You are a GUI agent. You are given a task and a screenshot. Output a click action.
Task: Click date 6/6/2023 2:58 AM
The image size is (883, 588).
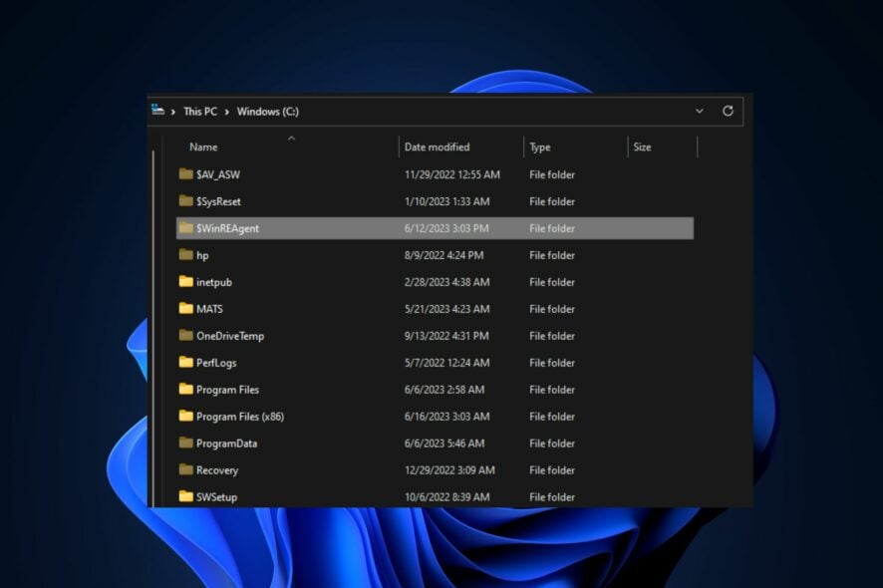tap(444, 390)
